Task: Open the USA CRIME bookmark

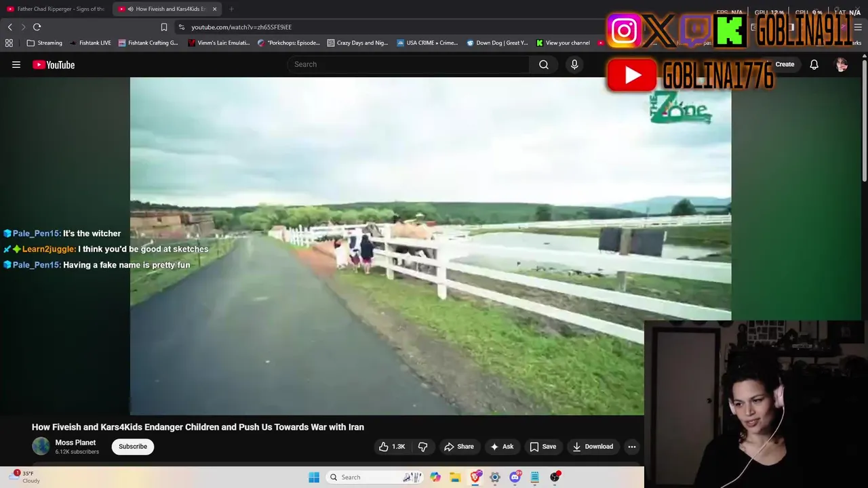Action: pyautogui.click(x=427, y=43)
